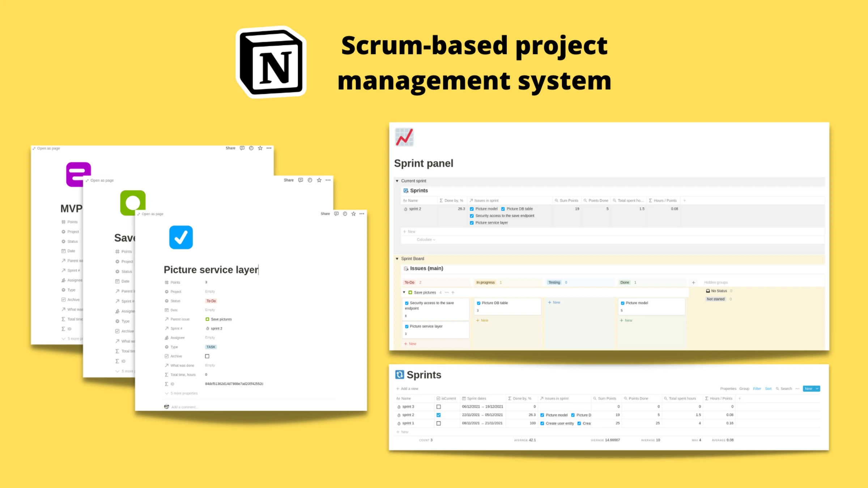Favorite the page using the star icon
The height and width of the screenshot is (488, 868).
point(353,213)
